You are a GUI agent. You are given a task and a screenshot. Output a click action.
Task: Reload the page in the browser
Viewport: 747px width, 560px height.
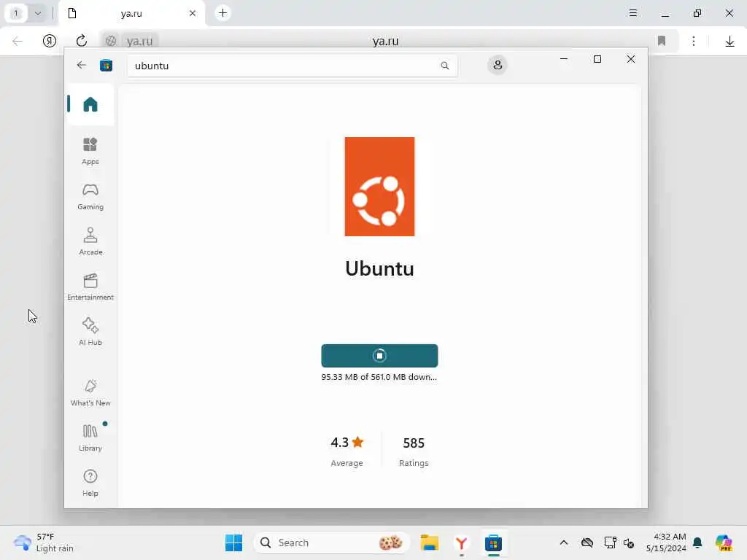point(82,41)
